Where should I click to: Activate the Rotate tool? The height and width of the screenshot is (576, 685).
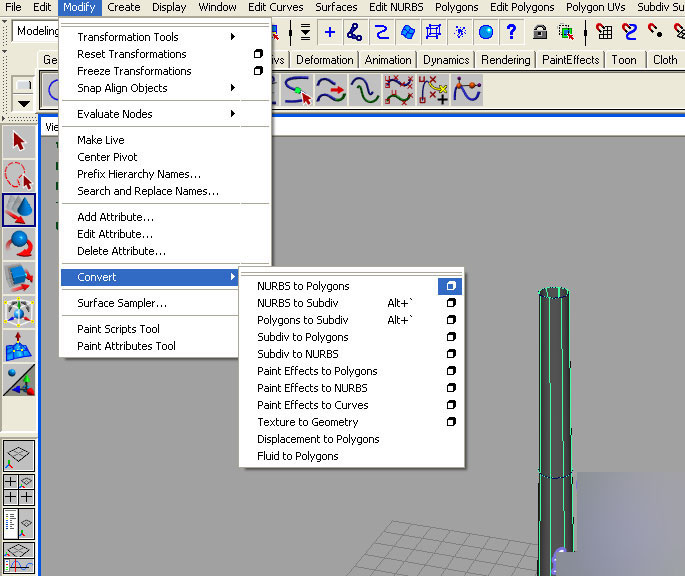(19, 244)
